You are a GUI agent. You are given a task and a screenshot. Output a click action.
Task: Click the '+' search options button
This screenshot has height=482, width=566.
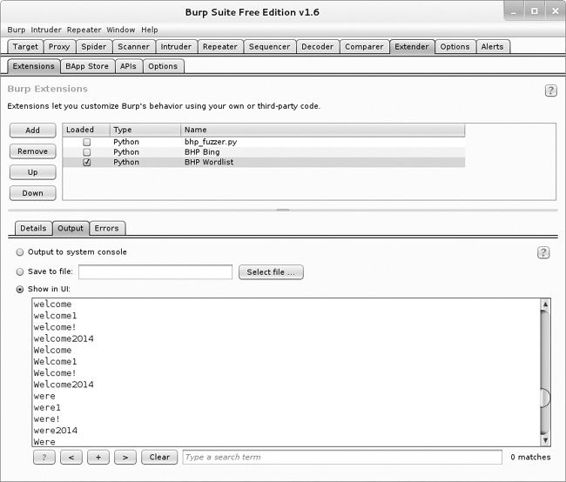98,457
